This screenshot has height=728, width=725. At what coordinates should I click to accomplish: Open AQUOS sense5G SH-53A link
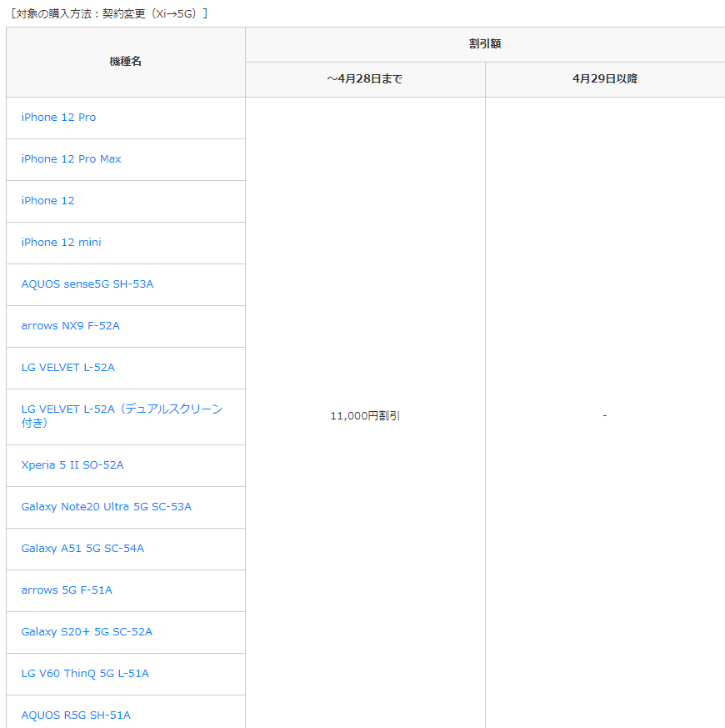click(87, 284)
